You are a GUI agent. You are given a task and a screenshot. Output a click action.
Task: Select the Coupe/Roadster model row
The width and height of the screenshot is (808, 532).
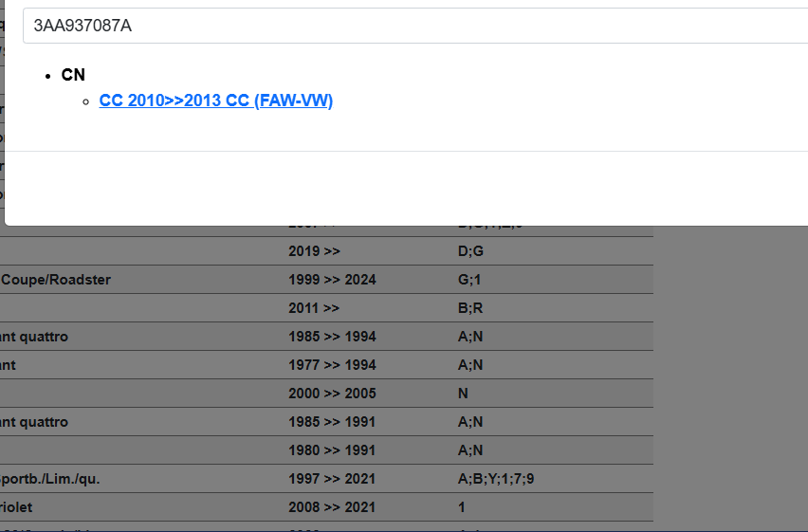(57, 280)
